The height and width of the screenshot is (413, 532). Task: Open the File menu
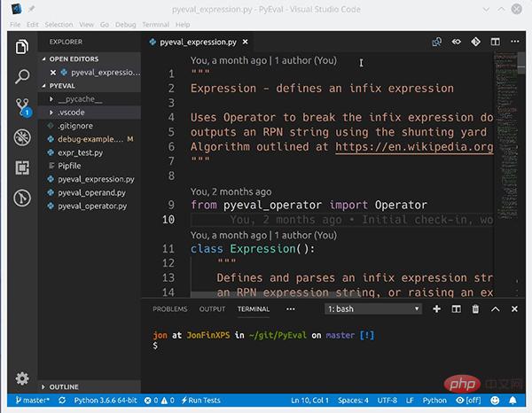[15, 25]
